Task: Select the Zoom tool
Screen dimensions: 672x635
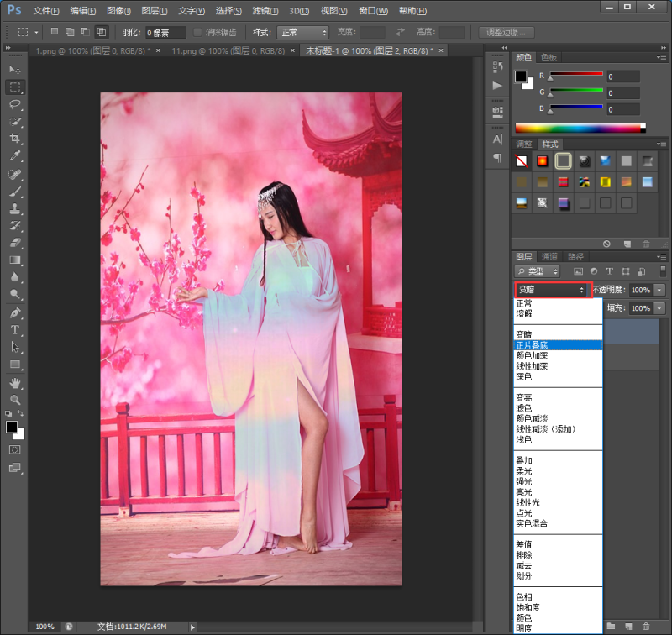Action: click(15, 401)
